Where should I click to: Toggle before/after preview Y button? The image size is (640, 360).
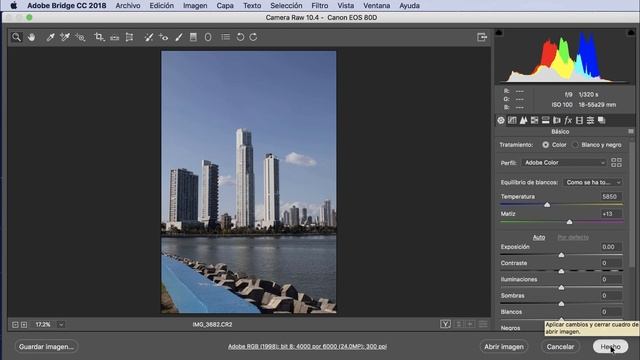(445, 324)
